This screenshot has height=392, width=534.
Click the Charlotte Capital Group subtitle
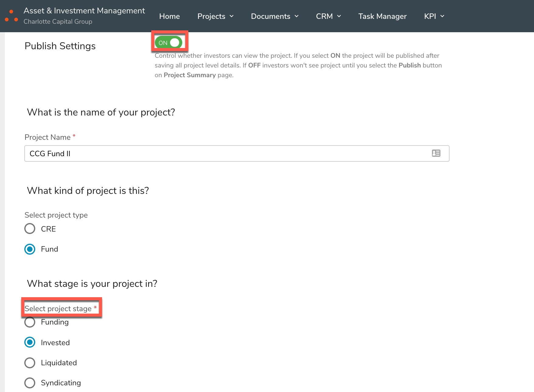(x=58, y=22)
